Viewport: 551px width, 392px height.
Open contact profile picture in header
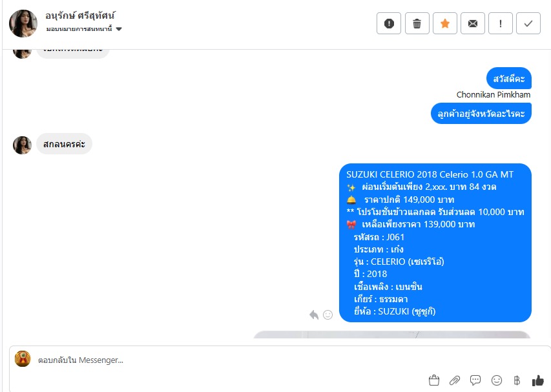point(23,23)
